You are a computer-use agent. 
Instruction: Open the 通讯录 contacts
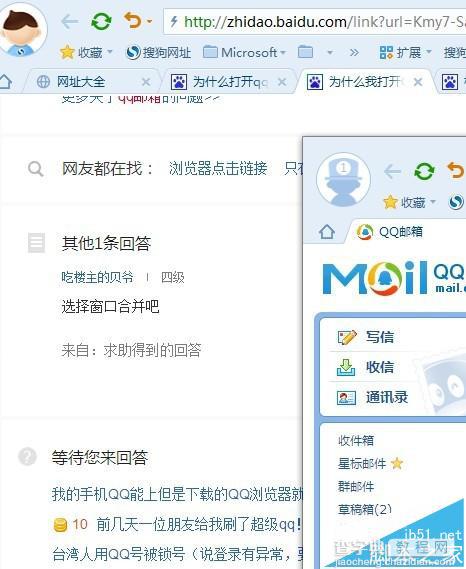point(372,397)
